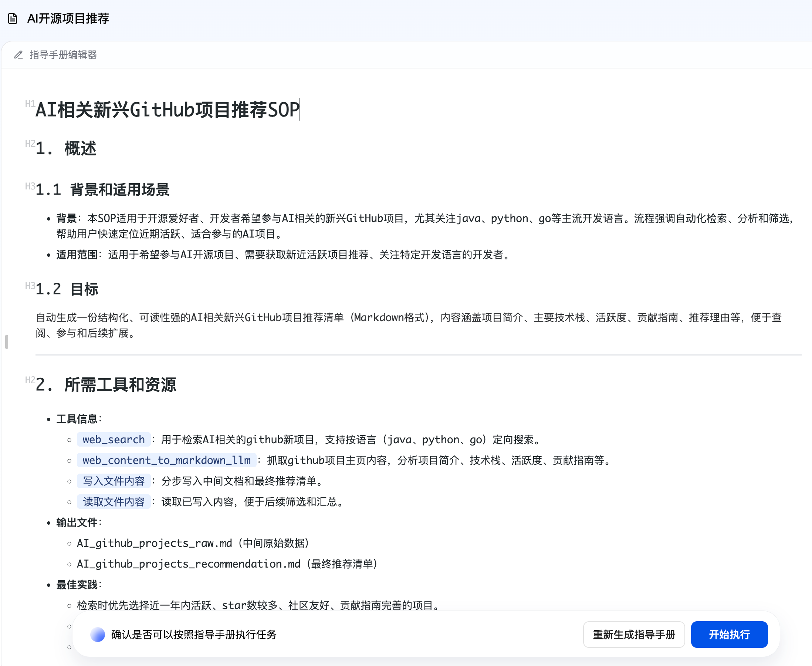Click the file name AI_github_projects_recommendation.md
Screen dimensions: 812x666
click(x=189, y=564)
